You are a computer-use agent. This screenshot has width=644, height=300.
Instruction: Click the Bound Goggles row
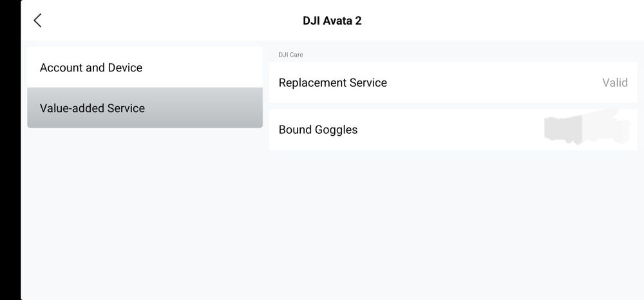coord(453,129)
